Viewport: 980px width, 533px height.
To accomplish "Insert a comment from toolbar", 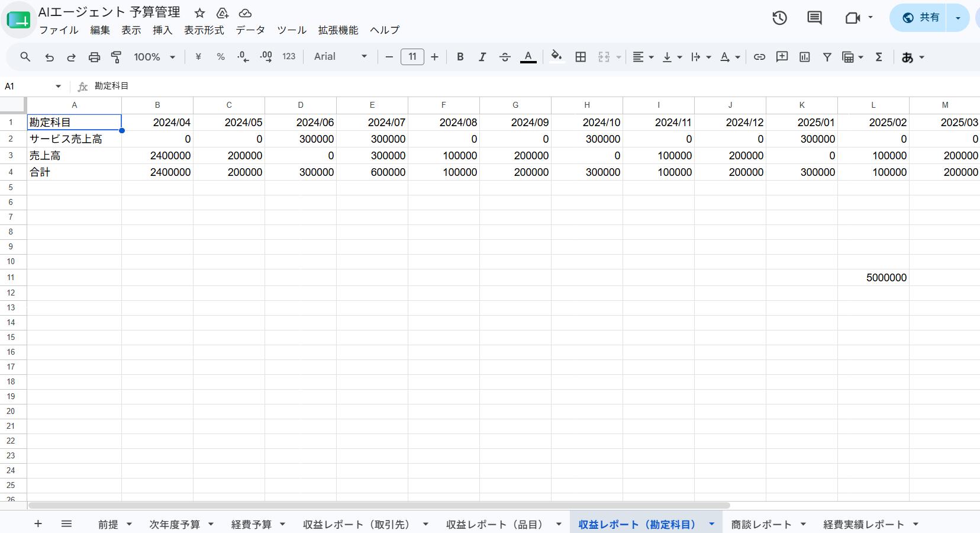I will (x=782, y=57).
